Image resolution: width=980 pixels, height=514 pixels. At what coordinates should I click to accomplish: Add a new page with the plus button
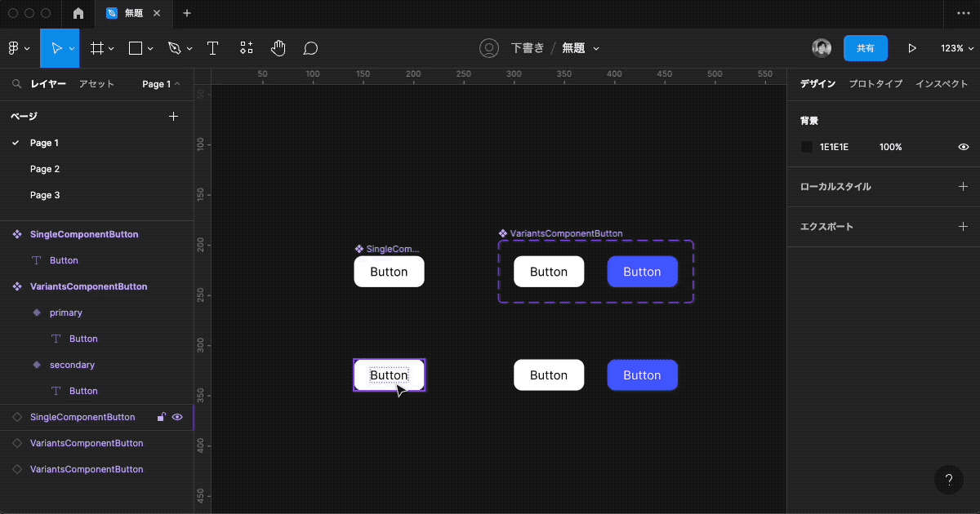pos(173,116)
